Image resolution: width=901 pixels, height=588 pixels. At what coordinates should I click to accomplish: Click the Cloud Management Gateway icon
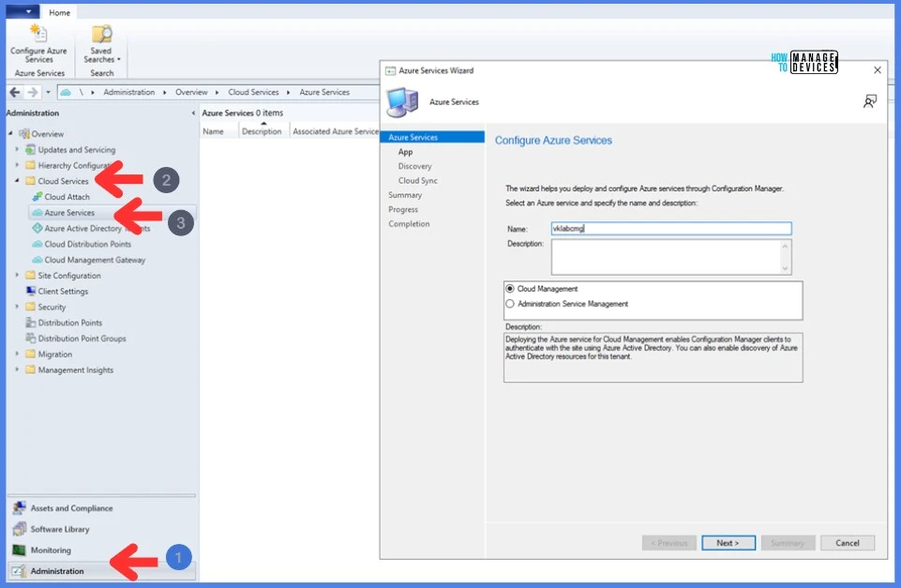[38, 260]
